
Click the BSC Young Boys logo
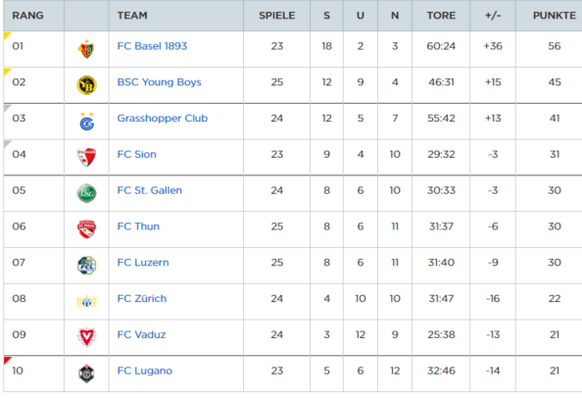tap(86, 85)
